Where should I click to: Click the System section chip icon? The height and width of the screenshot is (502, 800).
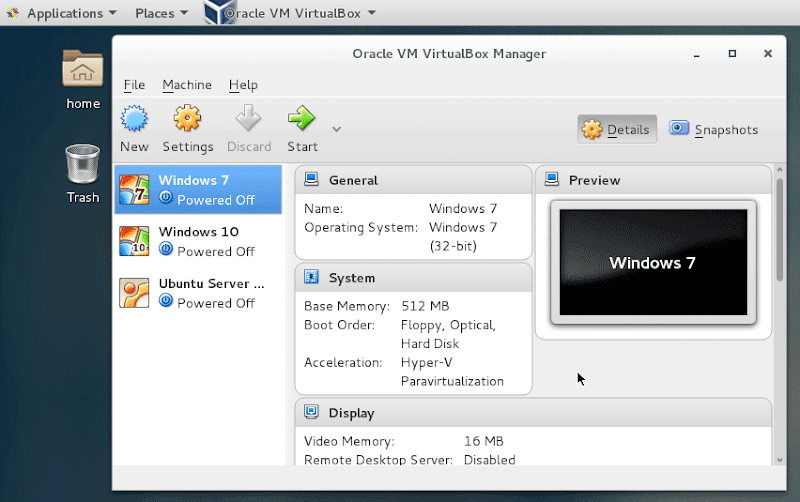click(311, 277)
